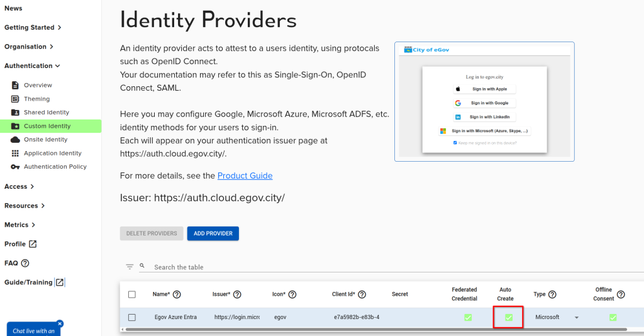Go to Application Identity page
Viewport: 644px width, 336px height.
(53, 153)
